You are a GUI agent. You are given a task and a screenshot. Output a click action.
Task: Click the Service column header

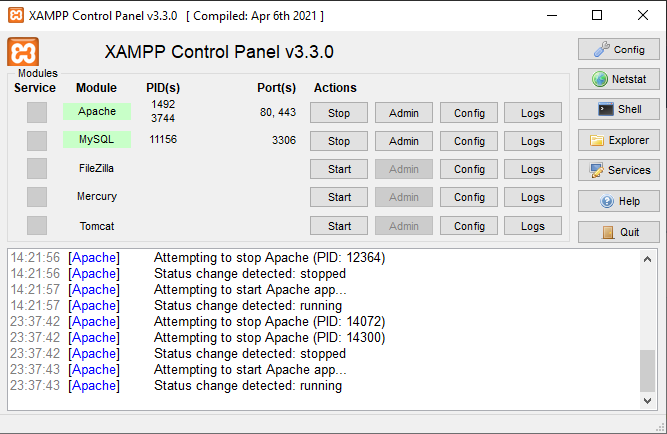coord(35,88)
